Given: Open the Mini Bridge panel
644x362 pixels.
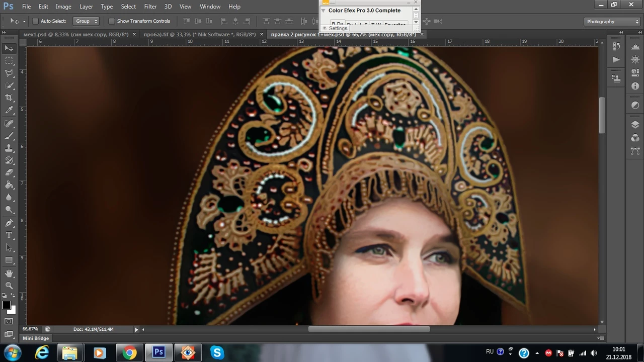Looking at the screenshot, I should 36,338.
